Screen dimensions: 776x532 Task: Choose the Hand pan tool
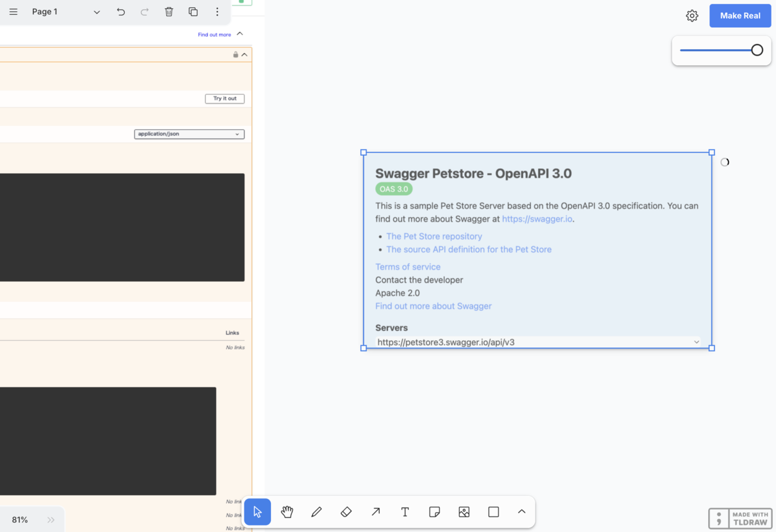point(287,512)
